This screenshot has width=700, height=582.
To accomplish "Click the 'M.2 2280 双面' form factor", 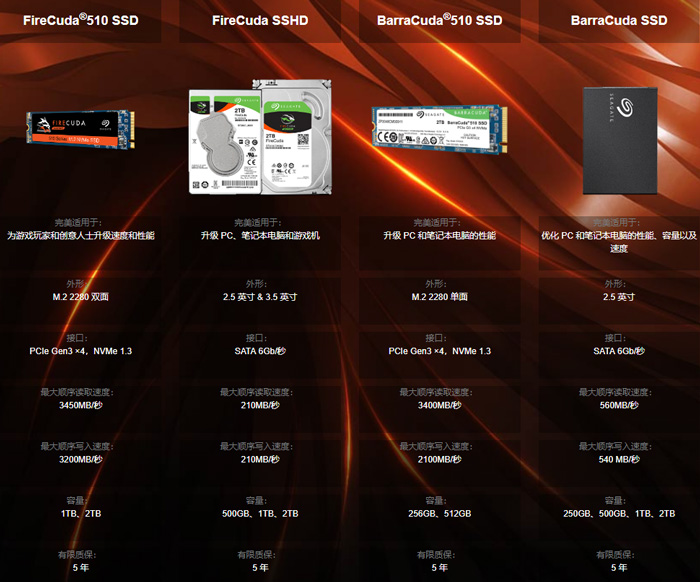I will point(81,297).
